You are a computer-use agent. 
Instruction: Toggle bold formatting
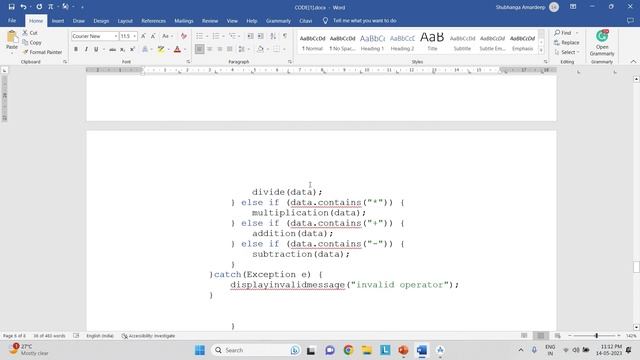tap(76, 49)
